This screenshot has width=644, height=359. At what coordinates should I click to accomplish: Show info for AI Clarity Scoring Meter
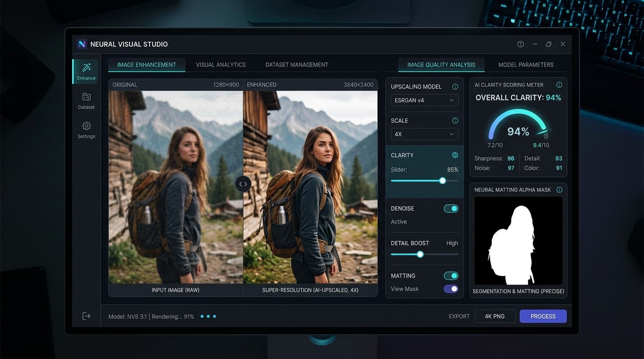pos(559,85)
